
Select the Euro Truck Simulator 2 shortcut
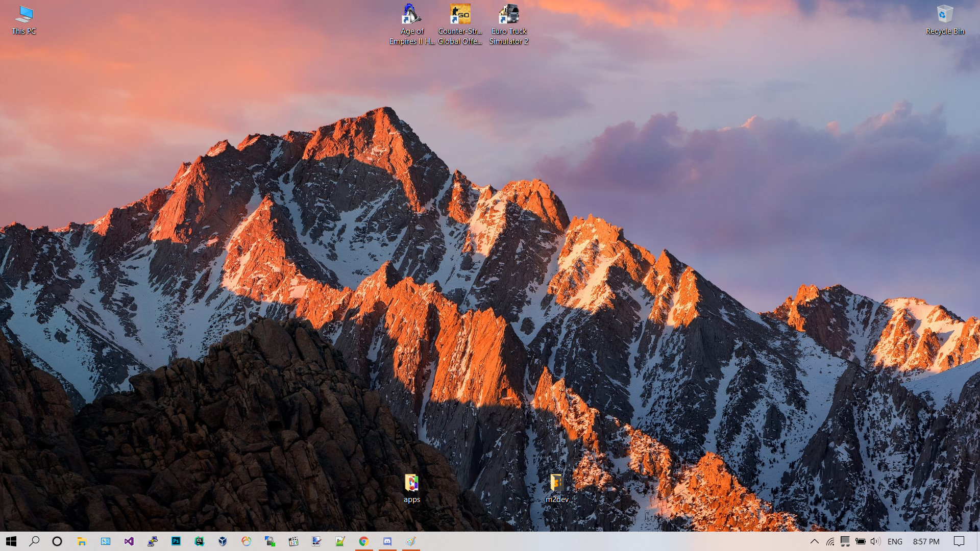(509, 24)
